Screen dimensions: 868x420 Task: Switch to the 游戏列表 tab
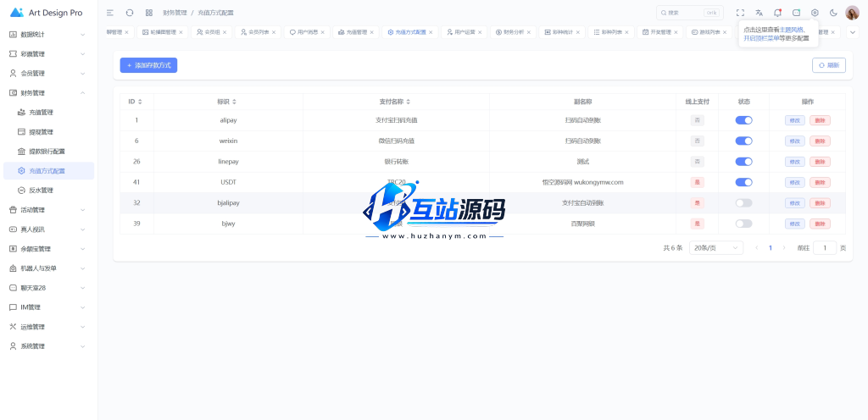tap(709, 32)
